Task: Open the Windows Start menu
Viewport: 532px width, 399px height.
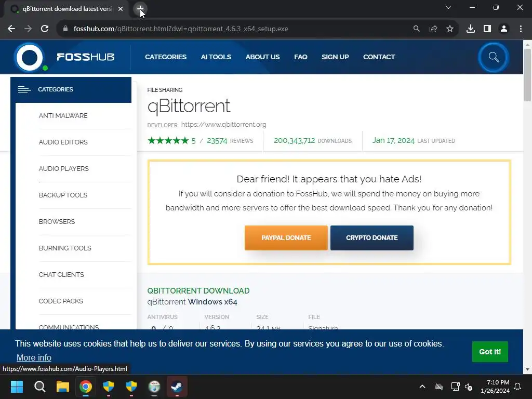Action: (x=17, y=387)
